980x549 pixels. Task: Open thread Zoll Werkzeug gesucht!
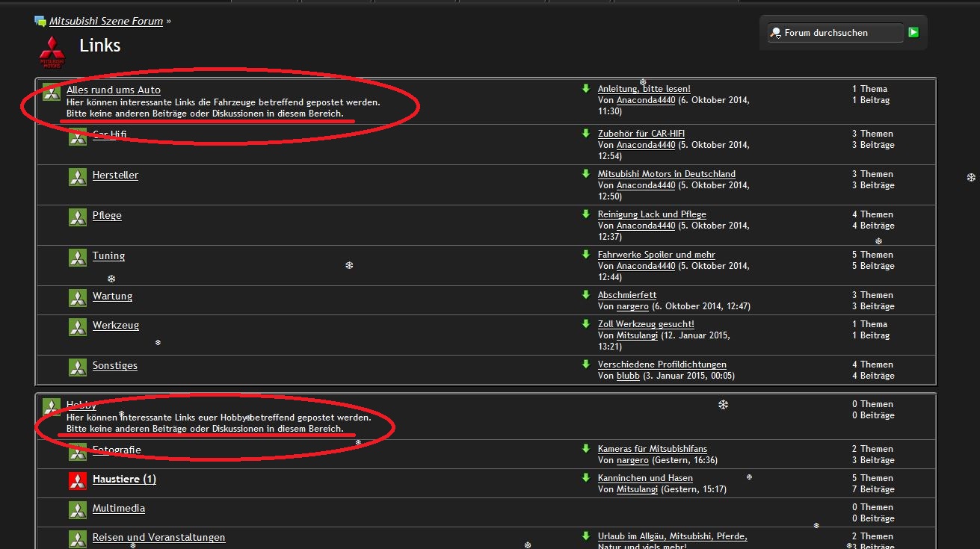point(646,324)
